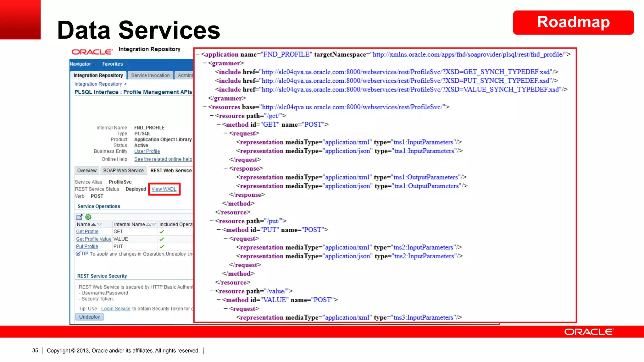This screenshot has width=644, height=362.
Task: Click the export table icon above Service Operations table
Action: pos(79,217)
